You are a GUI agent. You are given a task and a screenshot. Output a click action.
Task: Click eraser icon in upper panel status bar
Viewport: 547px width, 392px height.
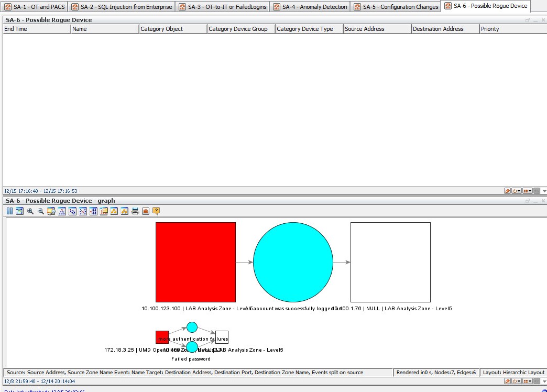508,191
